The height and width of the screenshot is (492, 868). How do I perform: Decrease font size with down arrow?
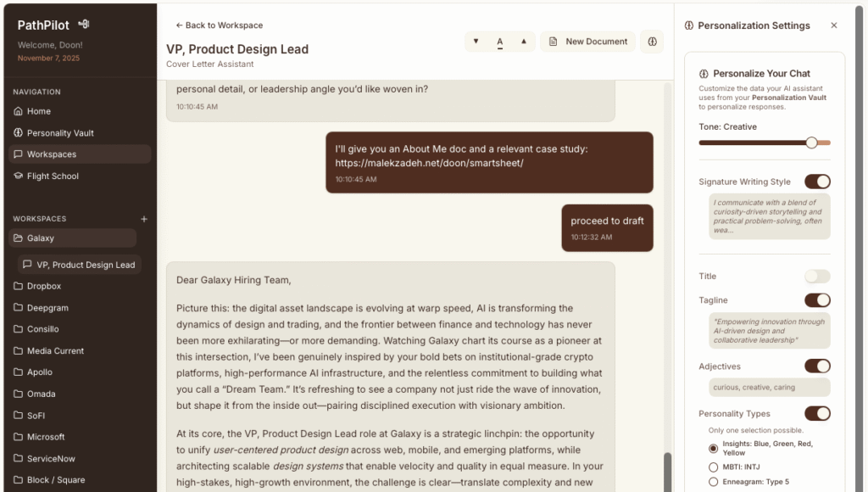[x=476, y=42]
